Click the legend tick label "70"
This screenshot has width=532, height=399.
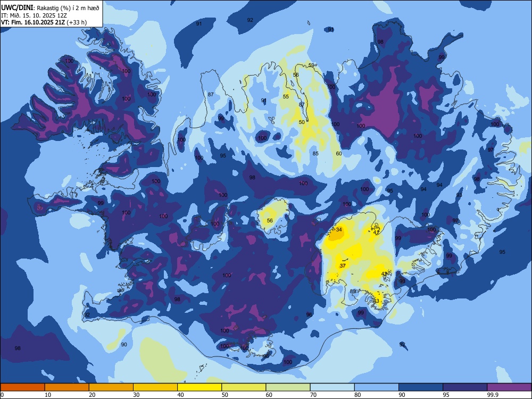point(313,395)
